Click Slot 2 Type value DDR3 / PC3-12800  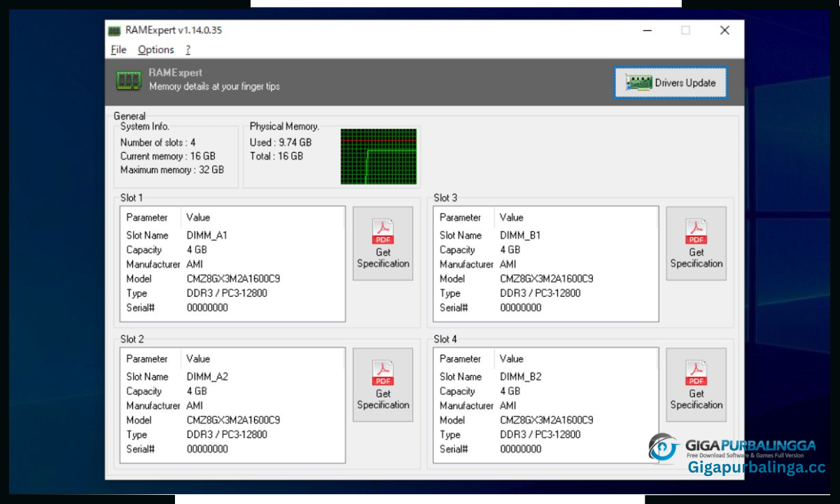(227, 435)
